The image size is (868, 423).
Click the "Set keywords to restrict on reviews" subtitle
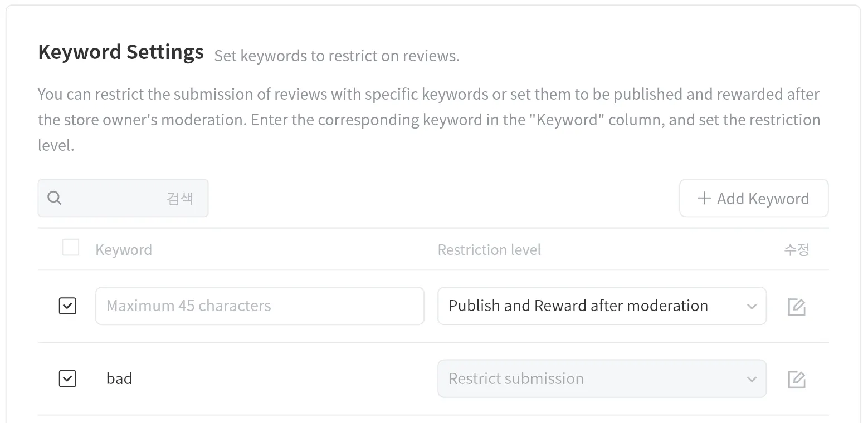pyautogui.click(x=337, y=56)
